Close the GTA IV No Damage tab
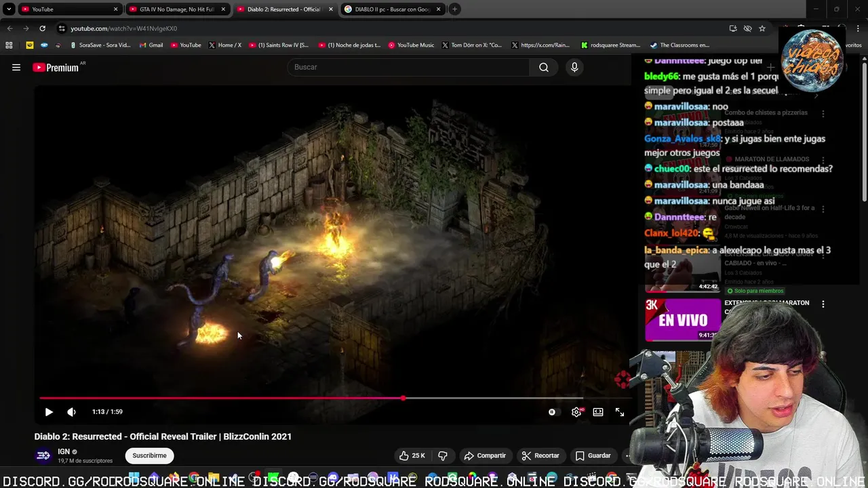This screenshot has height=488, width=868. (x=223, y=9)
